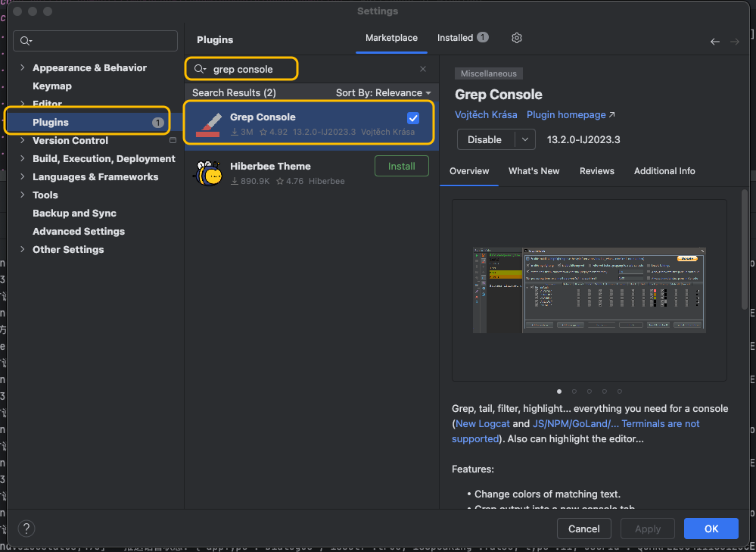Image resolution: width=756 pixels, height=552 pixels.
Task: Click the Installed tab count badge
Action: pos(483,37)
